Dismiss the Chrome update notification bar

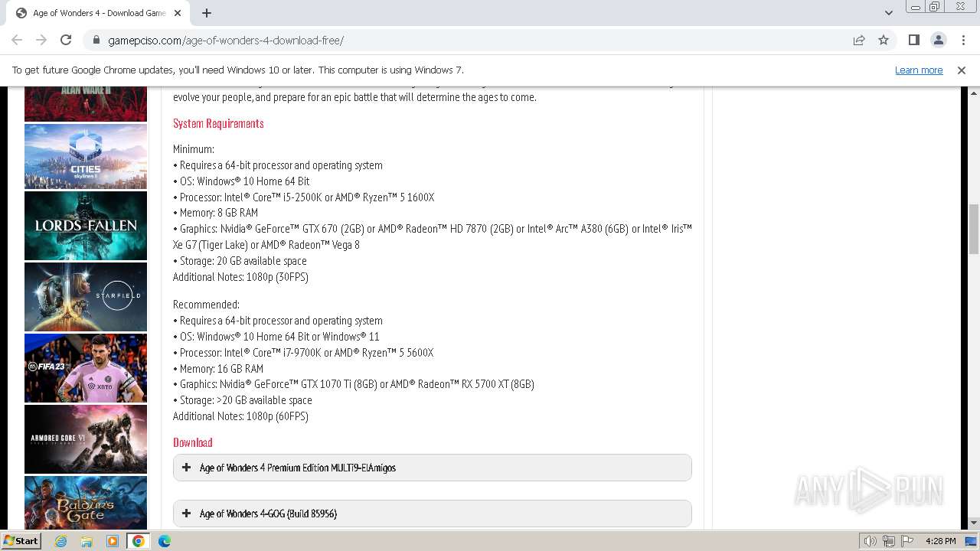961,70
